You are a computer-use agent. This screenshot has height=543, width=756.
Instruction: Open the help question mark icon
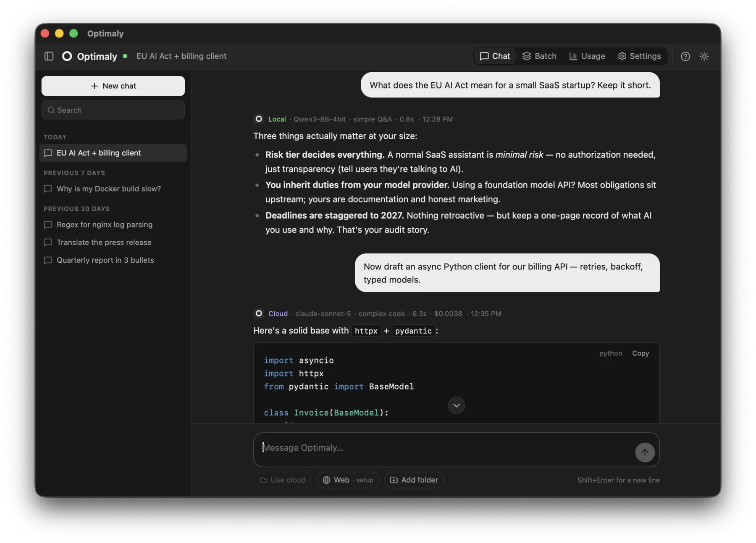pos(685,56)
